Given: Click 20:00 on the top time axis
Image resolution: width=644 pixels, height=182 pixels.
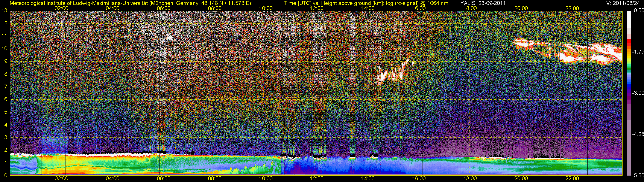Looking at the screenshot, I should pyautogui.click(x=521, y=8).
